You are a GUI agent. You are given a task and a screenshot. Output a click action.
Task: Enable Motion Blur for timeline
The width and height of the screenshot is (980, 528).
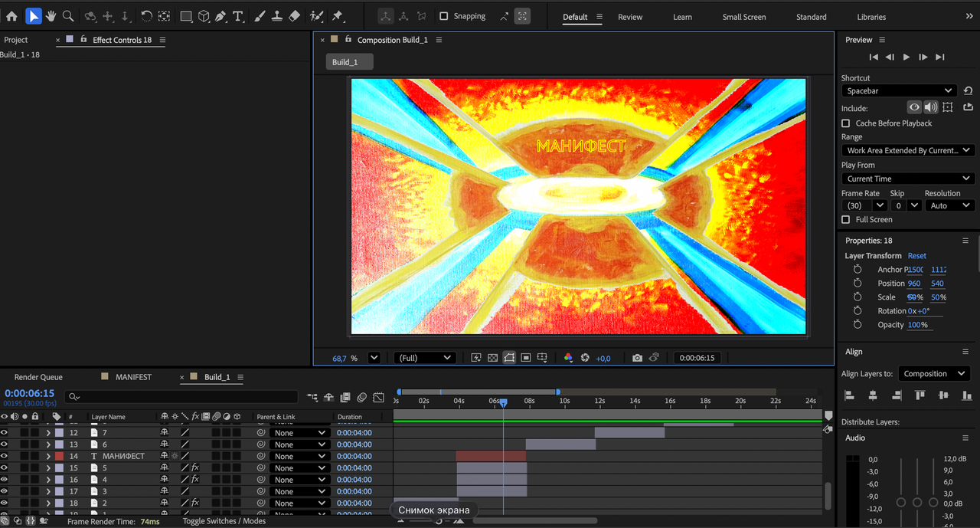361,397
